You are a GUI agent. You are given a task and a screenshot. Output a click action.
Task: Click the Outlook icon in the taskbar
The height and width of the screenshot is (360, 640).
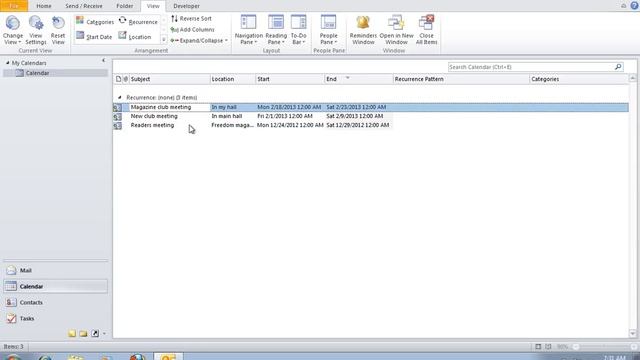coord(168,356)
